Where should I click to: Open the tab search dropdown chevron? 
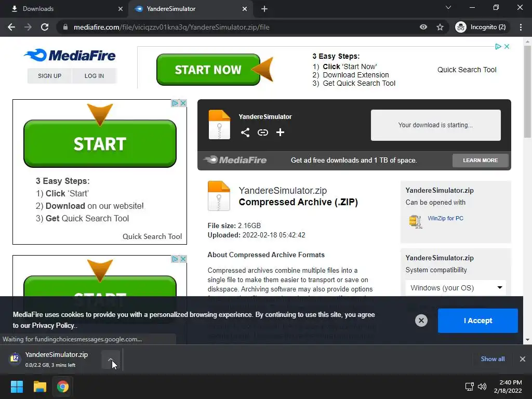point(448,7)
